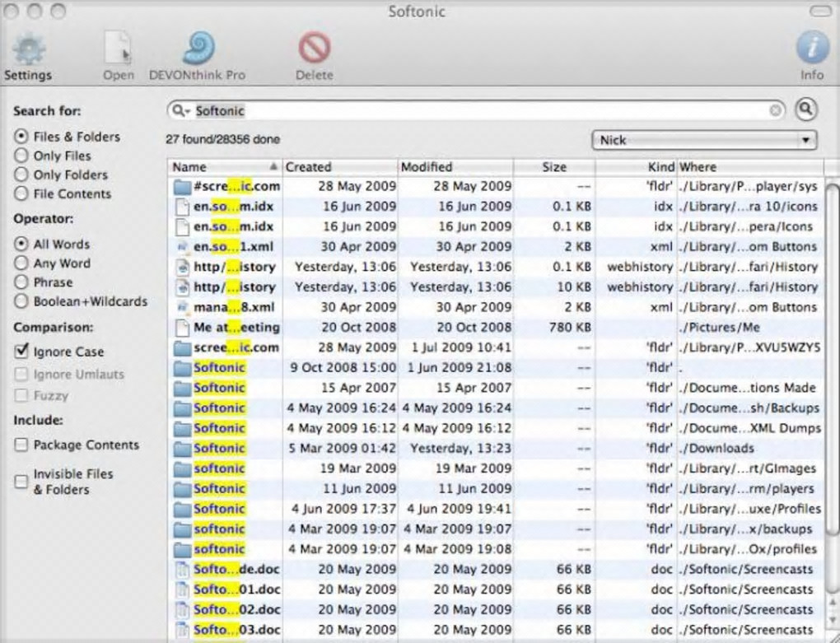This screenshot has width=840, height=643.
Task: Select Softonic folder created 4 Jun 2009 17:37
Action: pyautogui.click(x=496, y=509)
